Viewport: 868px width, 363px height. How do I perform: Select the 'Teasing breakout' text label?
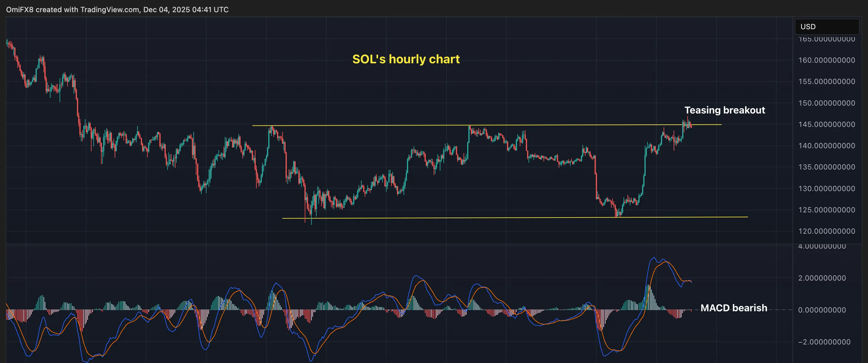click(724, 110)
